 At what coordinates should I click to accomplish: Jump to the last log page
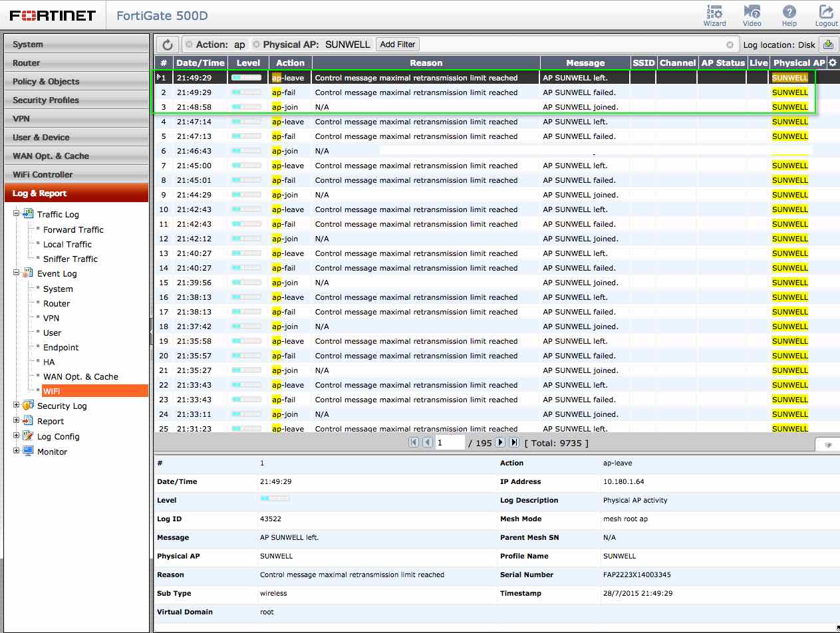click(x=514, y=442)
